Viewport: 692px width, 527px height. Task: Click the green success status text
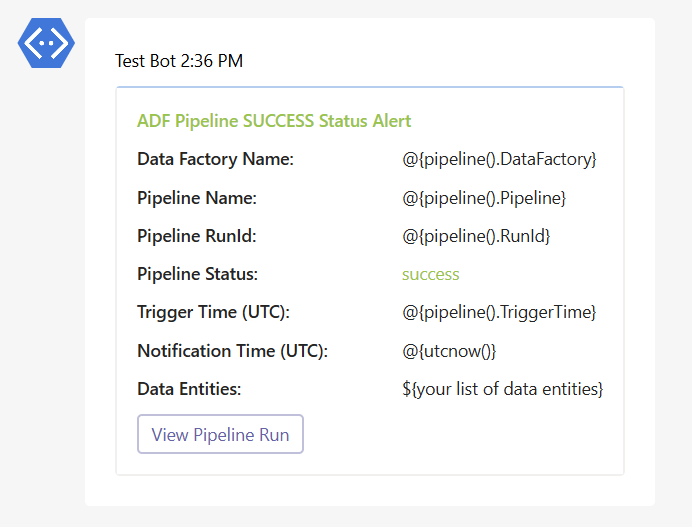[x=430, y=274]
